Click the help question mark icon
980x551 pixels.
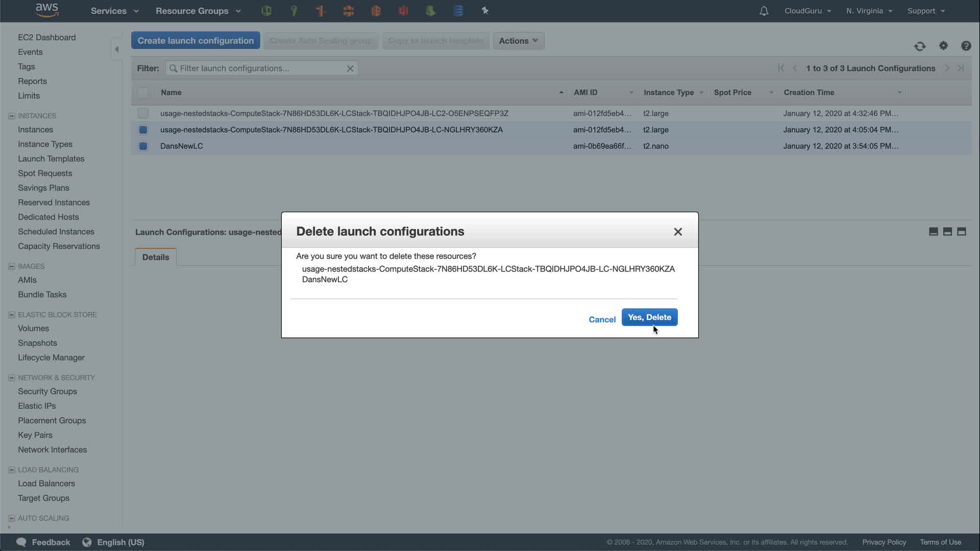click(966, 46)
